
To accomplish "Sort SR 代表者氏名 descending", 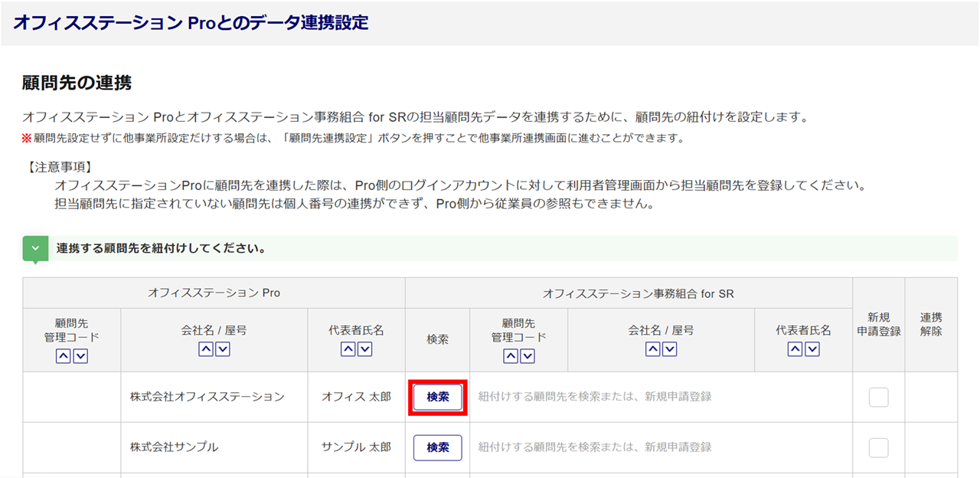I will pos(812,349).
